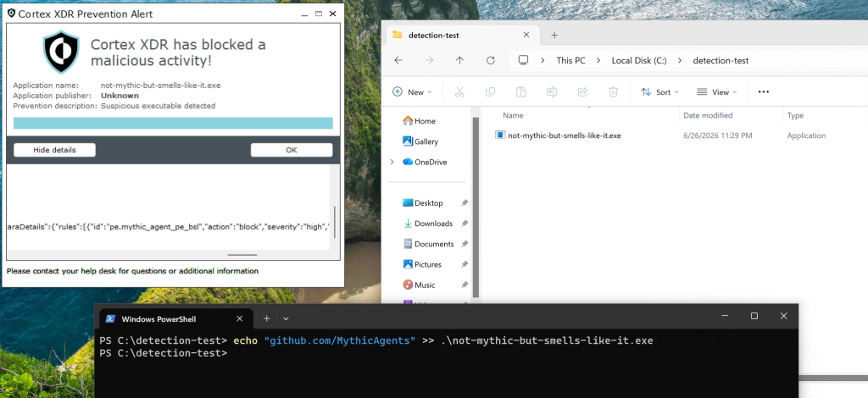The width and height of the screenshot is (868, 398).
Task: Open the three-dot See more menu
Action: tap(764, 91)
